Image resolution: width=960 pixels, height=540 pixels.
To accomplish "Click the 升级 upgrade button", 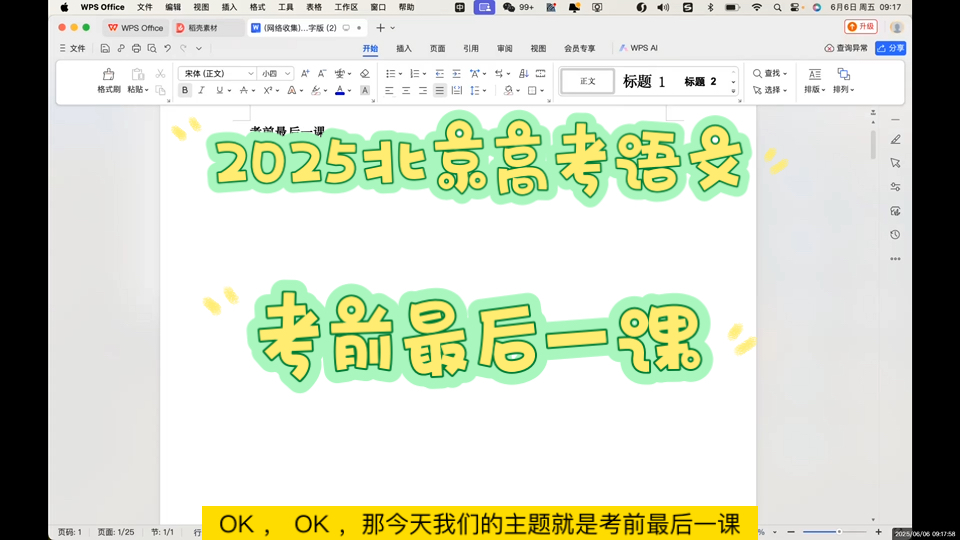I will pos(861,27).
